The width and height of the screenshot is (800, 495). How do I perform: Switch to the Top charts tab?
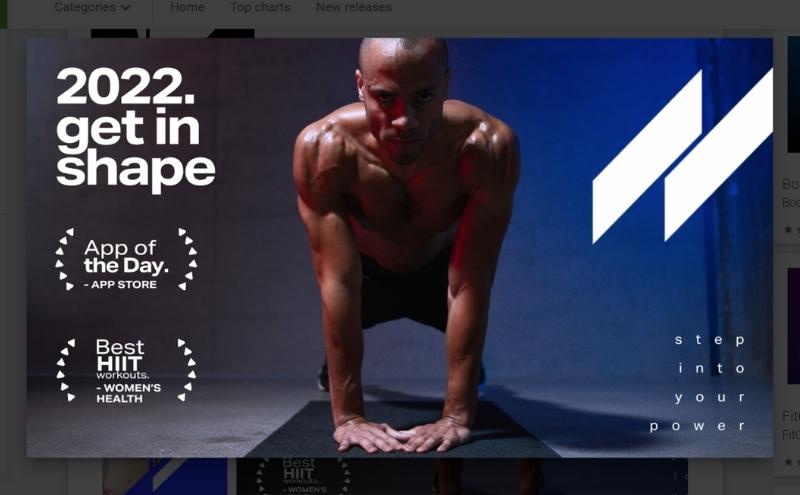tap(260, 7)
